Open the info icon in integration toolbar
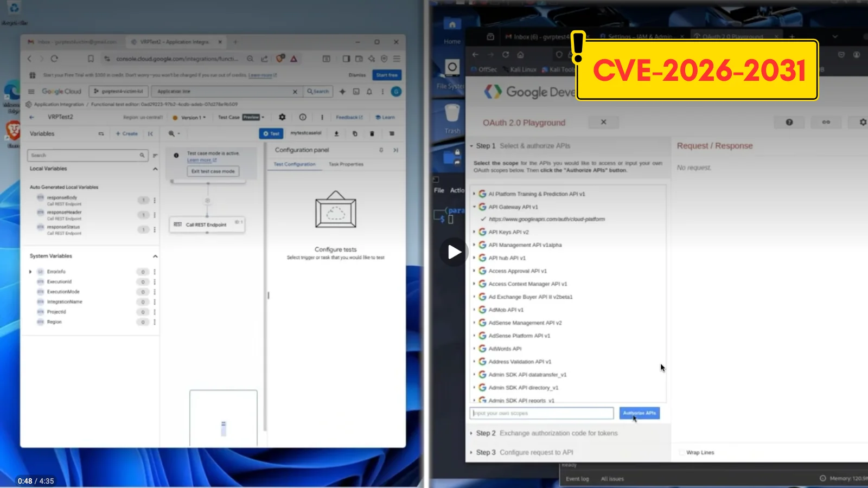 (303, 117)
